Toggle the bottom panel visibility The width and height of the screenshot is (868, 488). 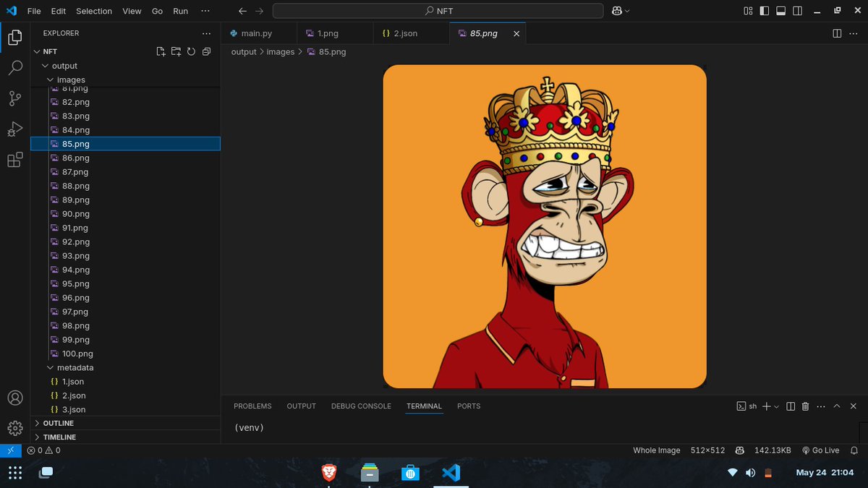(x=780, y=10)
